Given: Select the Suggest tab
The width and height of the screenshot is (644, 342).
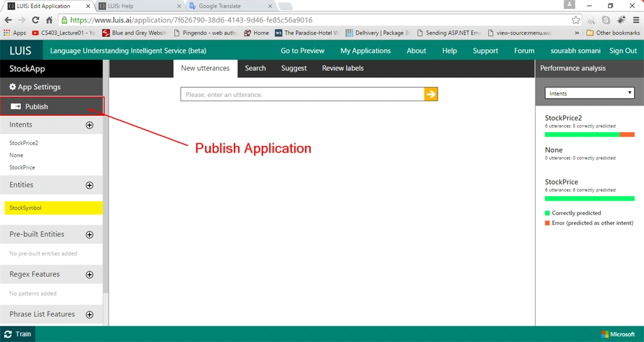Looking at the screenshot, I should click(294, 68).
